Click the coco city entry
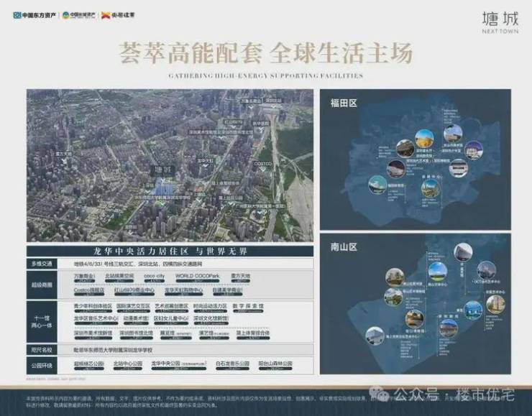The image size is (532, 416). tap(155, 275)
